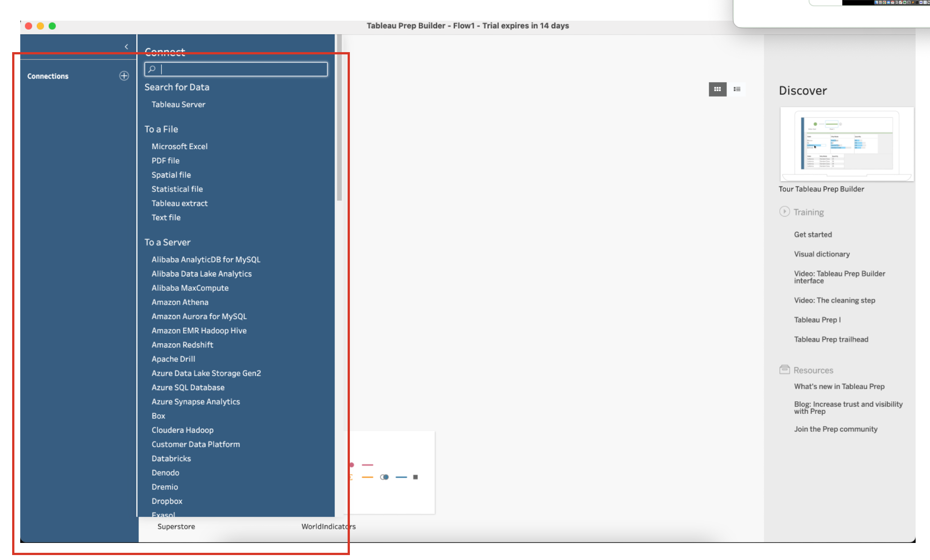Open Join the Prep community link
Viewport: 930px width, 560px height.
(836, 429)
